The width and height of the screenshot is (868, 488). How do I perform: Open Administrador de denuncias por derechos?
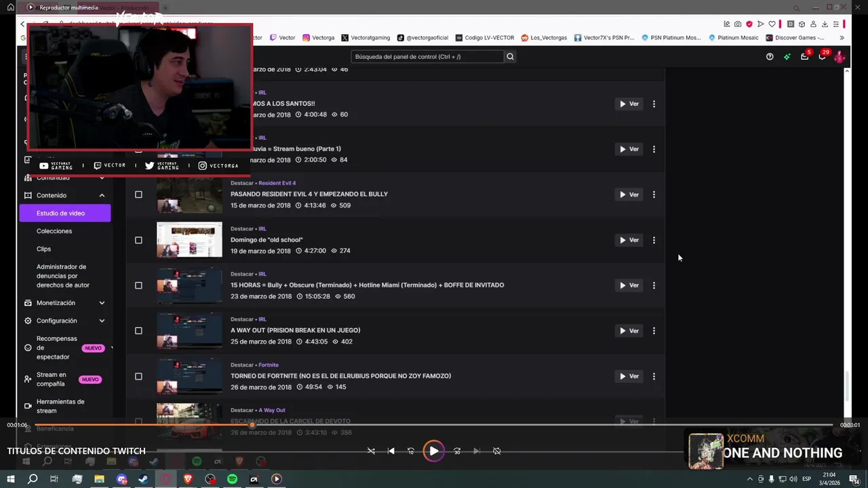tap(63, 276)
